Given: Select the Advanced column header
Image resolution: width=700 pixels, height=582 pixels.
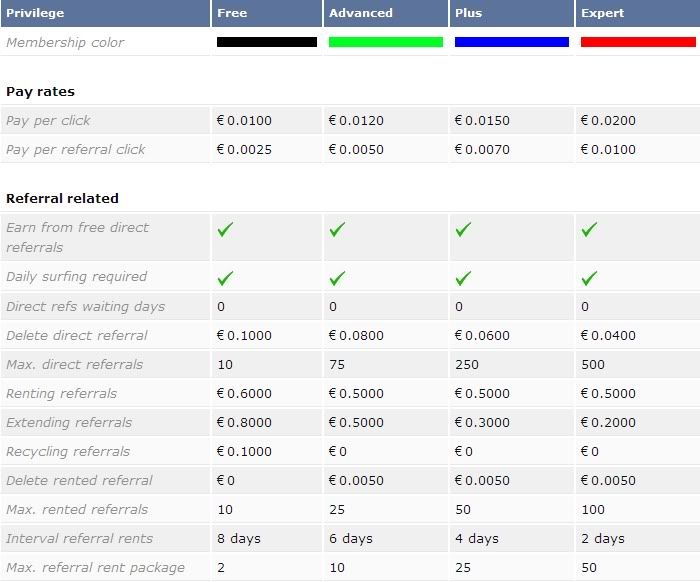Looking at the screenshot, I should (x=361, y=13).
